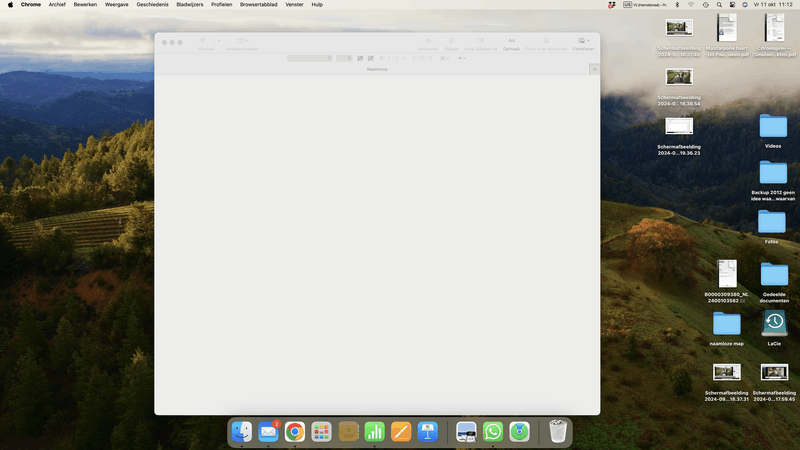The height and width of the screenshot is (450, 800).
Task: Open the indent options dropdown
Action: [x=461, y=58]
